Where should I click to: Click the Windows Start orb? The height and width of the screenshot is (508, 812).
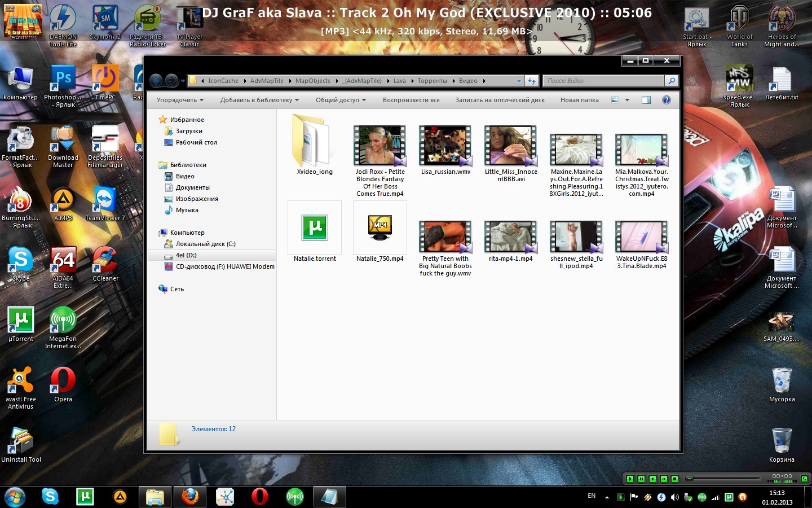[15, 497]
